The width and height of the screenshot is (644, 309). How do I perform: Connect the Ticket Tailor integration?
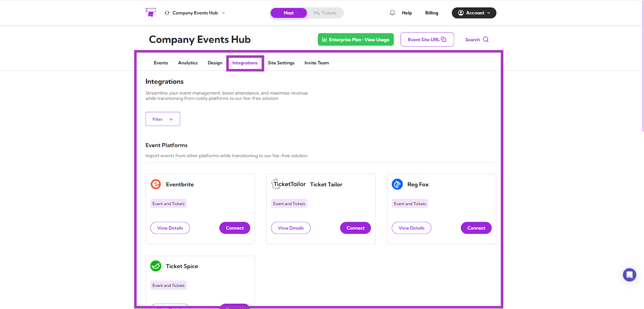click(x=355, y=228)
